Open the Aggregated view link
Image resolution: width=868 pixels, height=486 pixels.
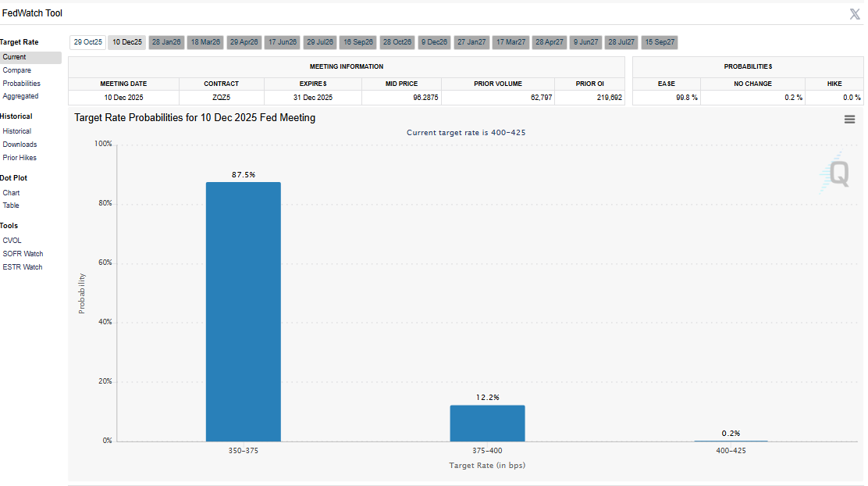coord(20,96)
